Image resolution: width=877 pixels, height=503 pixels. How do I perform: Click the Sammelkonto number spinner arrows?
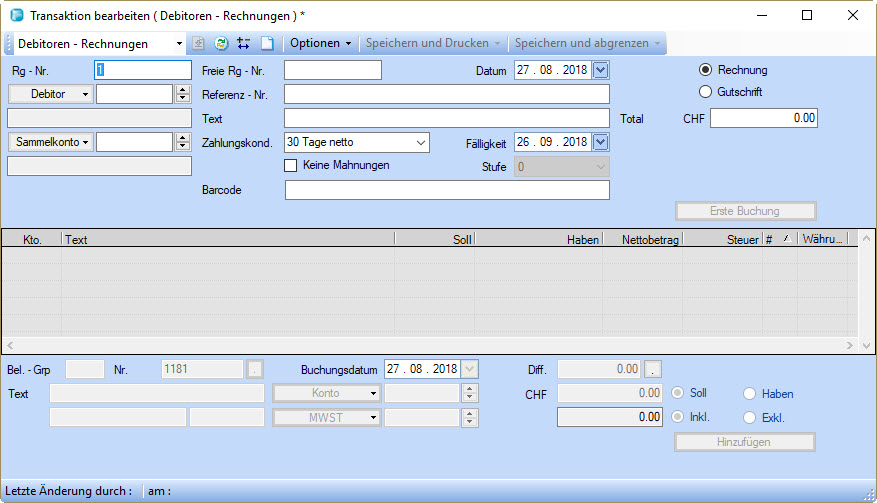pyautogui.click(x=183, y=142)
